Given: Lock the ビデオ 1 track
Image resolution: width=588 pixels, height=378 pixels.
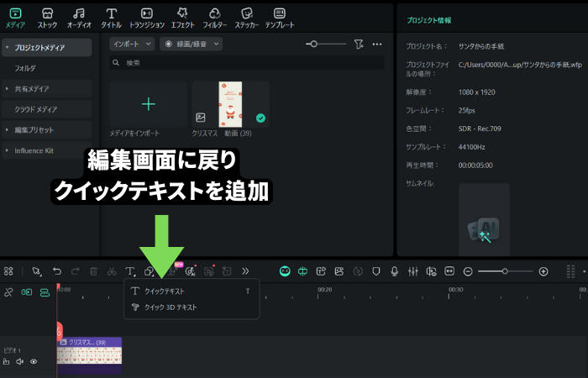Looking at the screenshot, I should (6, 361).
